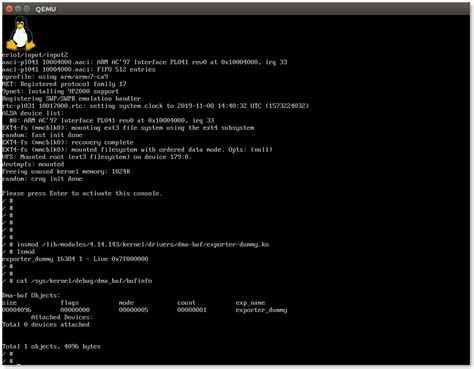Image resolution: width=474 pixels, height=369 pixels.
Task: Click '9pnet: Installing 9P2000 support' line
Action: click(60, 91)
